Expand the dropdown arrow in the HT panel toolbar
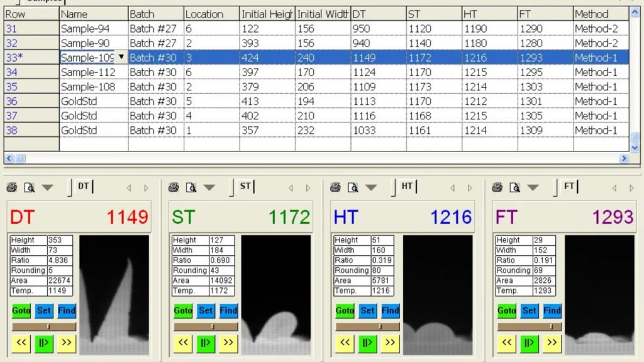 point(371,187)
